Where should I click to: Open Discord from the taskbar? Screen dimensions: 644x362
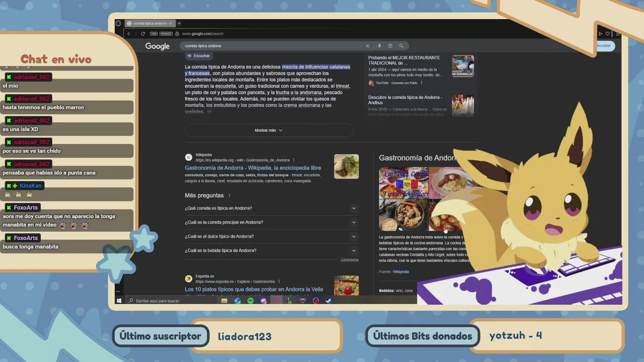[264, 301]
